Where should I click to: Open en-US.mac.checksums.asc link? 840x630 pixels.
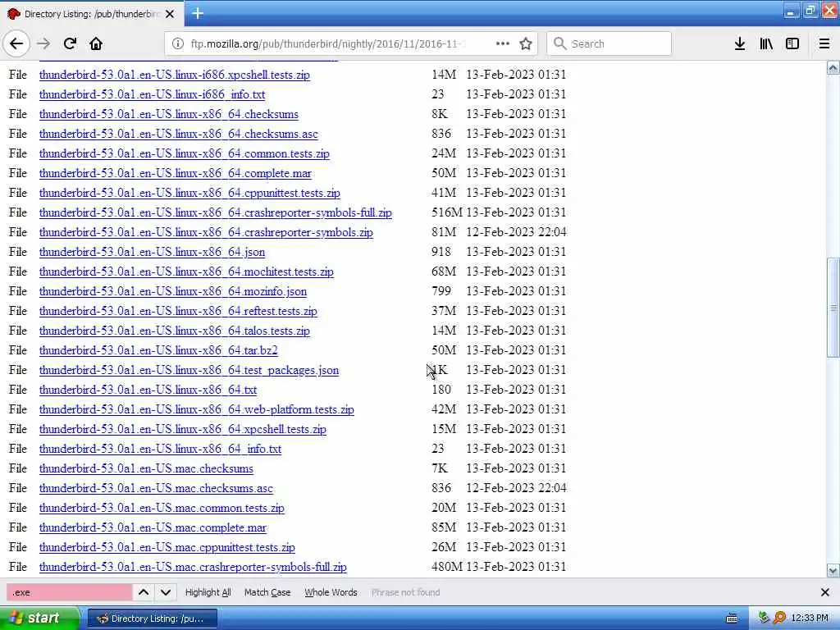click(156, 489)
